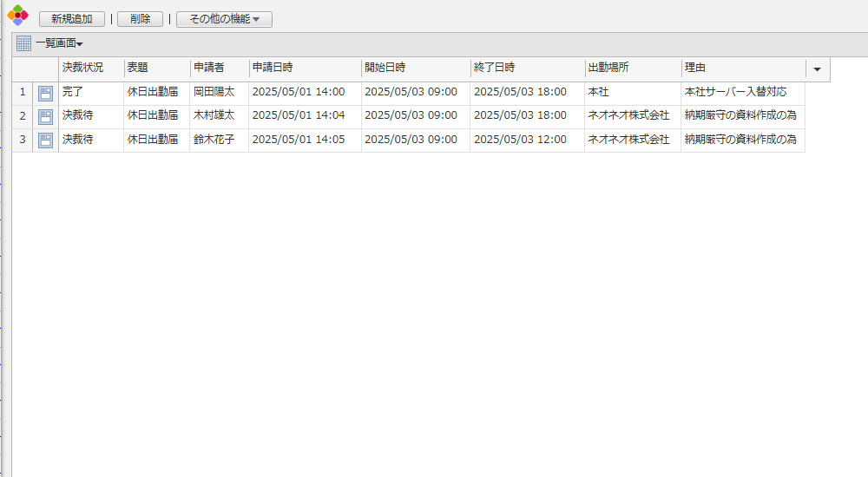Click the 出勤場所 column header
Screen dimensions: 868x477
click(608, 68)
